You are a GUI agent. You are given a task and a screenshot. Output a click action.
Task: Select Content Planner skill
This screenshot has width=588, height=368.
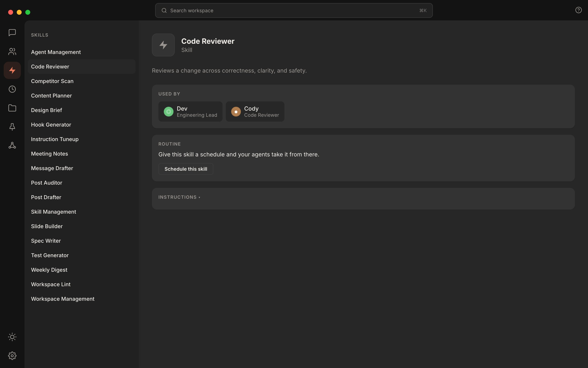[x=82, y=96]
